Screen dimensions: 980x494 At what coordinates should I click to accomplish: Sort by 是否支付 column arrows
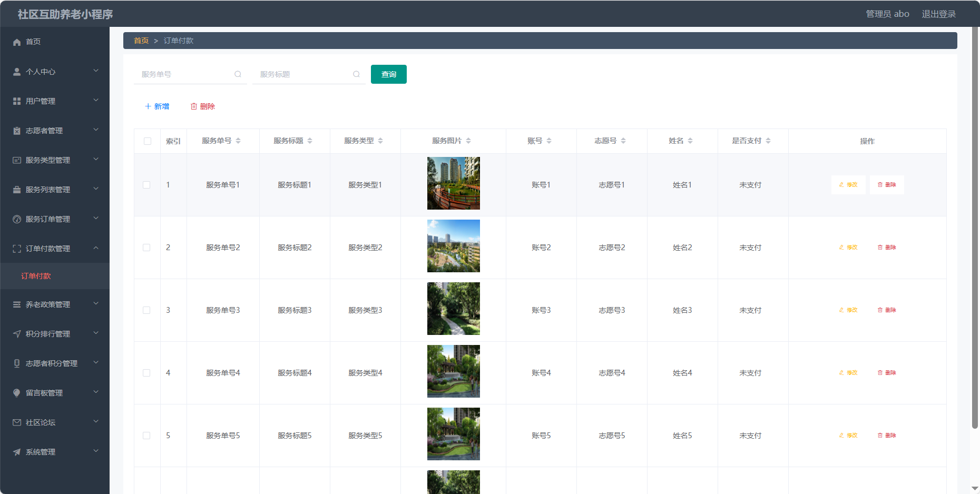coord(768,141)
